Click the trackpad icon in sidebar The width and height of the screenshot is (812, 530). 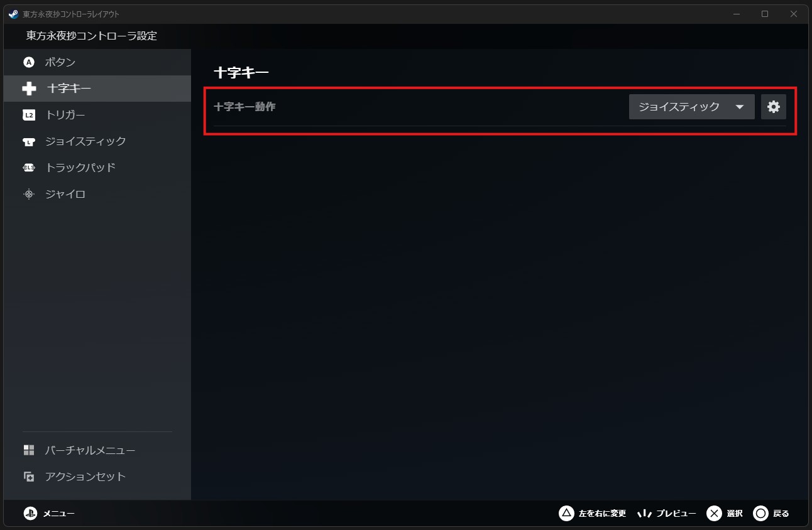tap(29, 168)
